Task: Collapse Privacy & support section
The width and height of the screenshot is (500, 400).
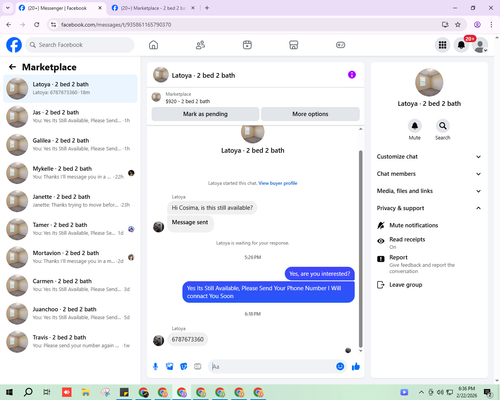Action: [x=429, y=208]
